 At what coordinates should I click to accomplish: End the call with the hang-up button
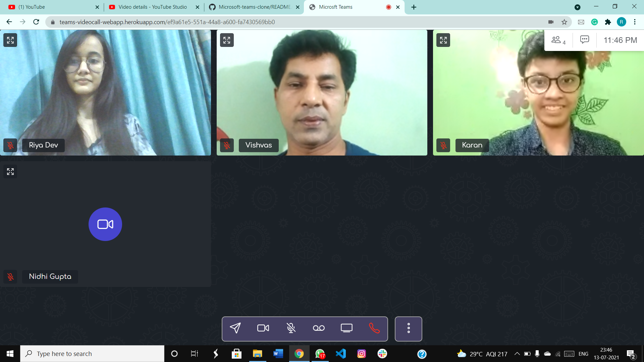click(x=375, y=328)
